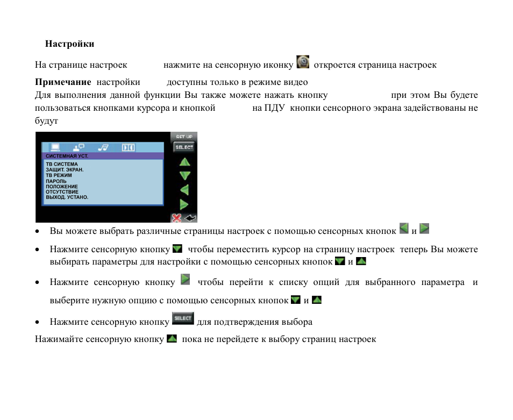Click the down arrow icon before 'чтобы переместить курсор'
513x420 pixels.
pyautogui.click(x=177, y=248)
